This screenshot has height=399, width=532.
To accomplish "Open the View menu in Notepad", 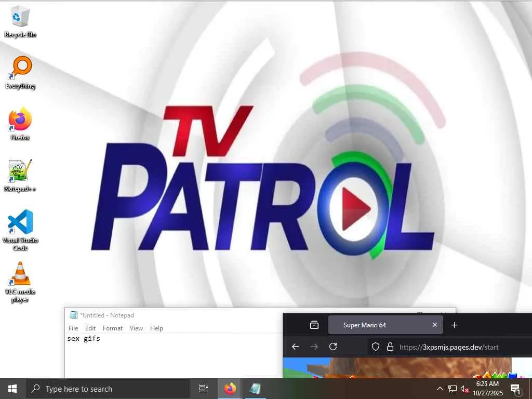I will 136,328.
